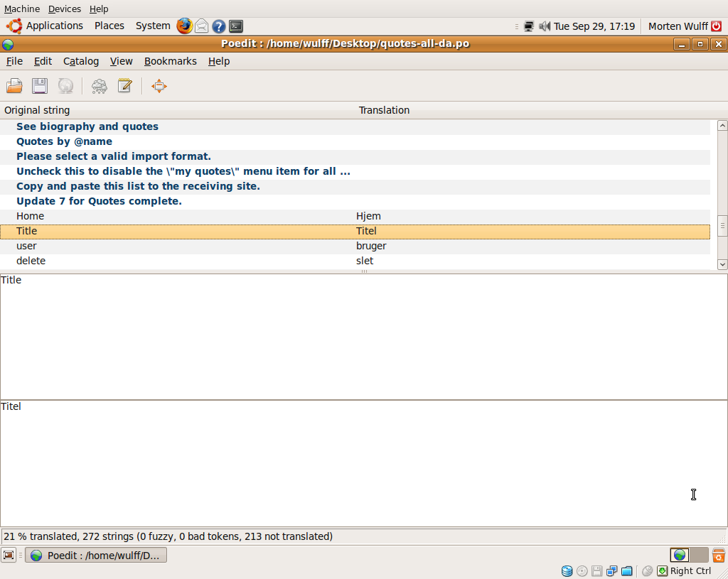The image size is (728, 579).
Task: Click the VirtualBox floppy status icon
Action: point(596,571)
